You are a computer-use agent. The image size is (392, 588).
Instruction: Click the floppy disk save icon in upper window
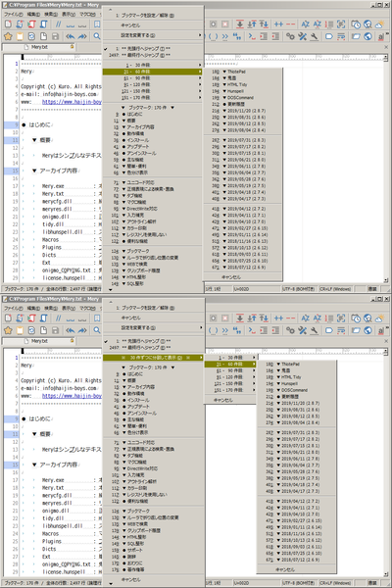coord(56,36)
